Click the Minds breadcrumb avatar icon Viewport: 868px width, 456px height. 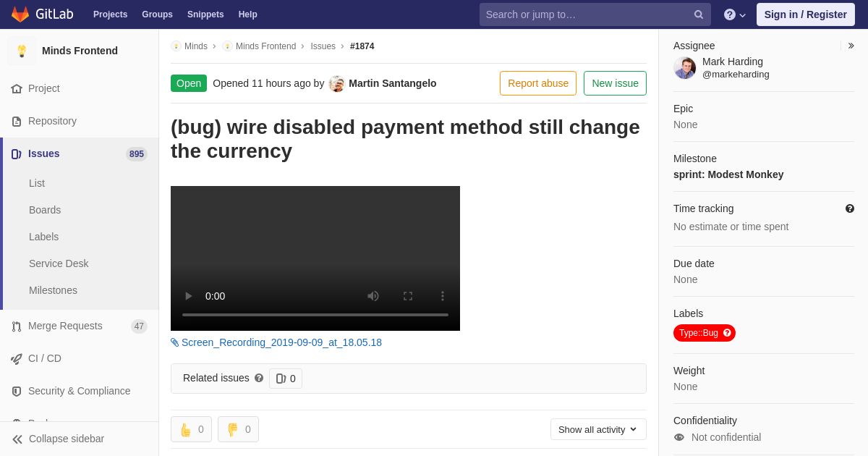[176, 46]
